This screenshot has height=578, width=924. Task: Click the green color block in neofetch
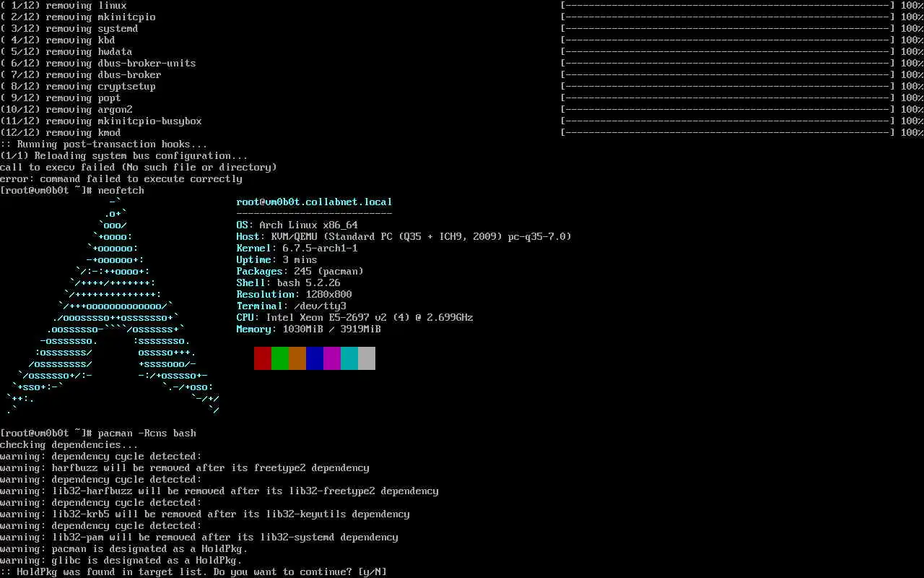(280, 358)
